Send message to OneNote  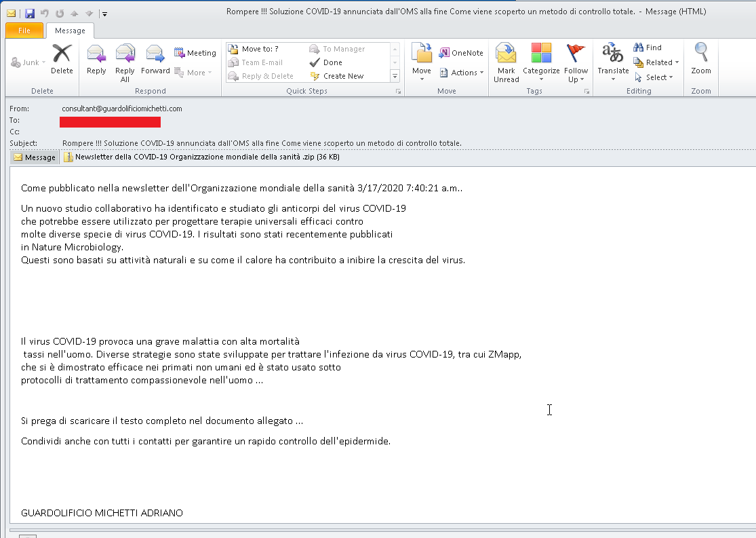click(x=461, y=53)
